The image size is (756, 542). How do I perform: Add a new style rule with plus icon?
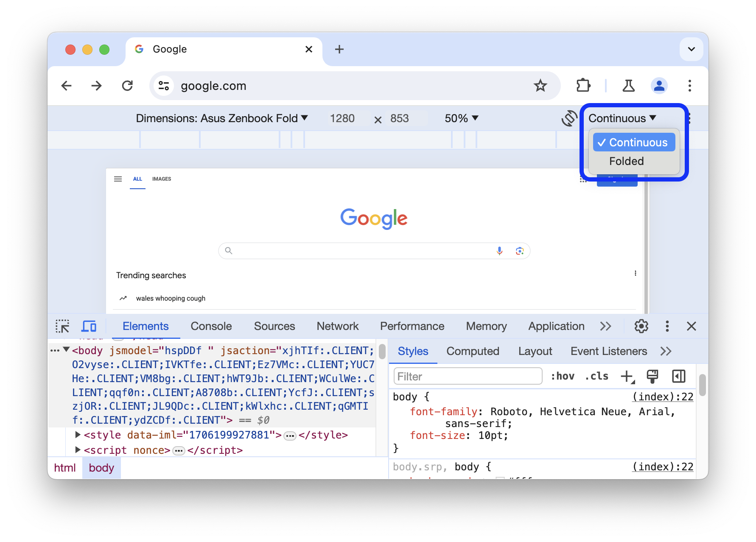(627, 376)
